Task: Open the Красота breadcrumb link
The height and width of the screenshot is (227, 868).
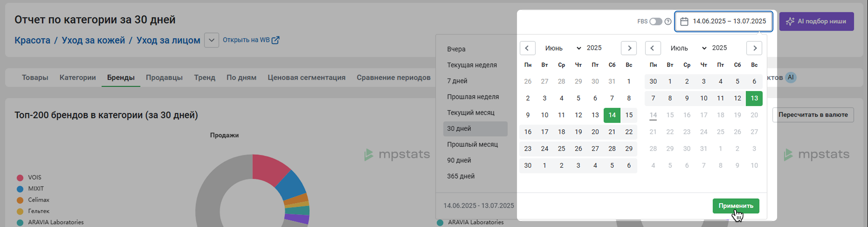Action: pos(32,40)
